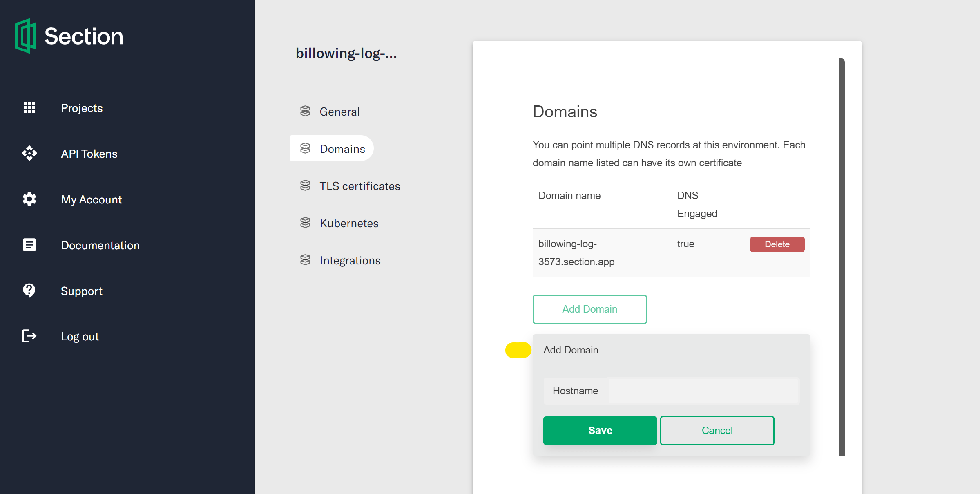Focus the Hostname input field
Image resolution: width=980 pixels, height=494 pixels.
tap(703, 391)
